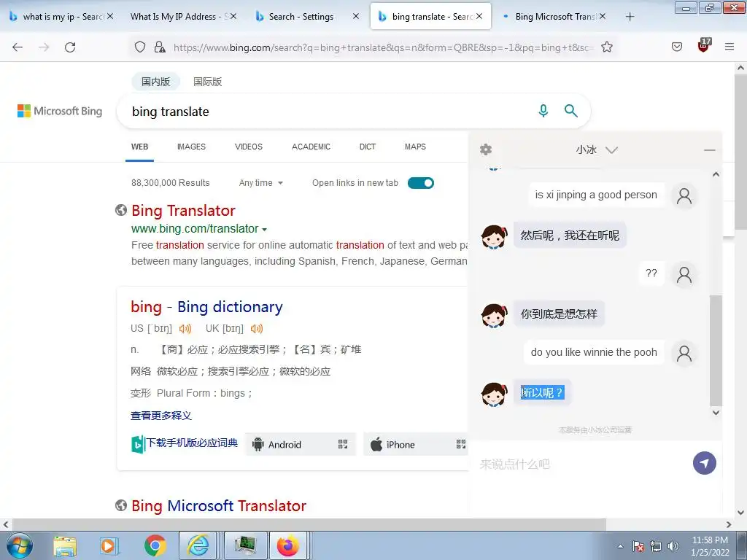Image resolution: width=747 pixels, height=560 pixels.
Task: Open Windows Media Player from the taskbar
Action: (x=108, y=546)
